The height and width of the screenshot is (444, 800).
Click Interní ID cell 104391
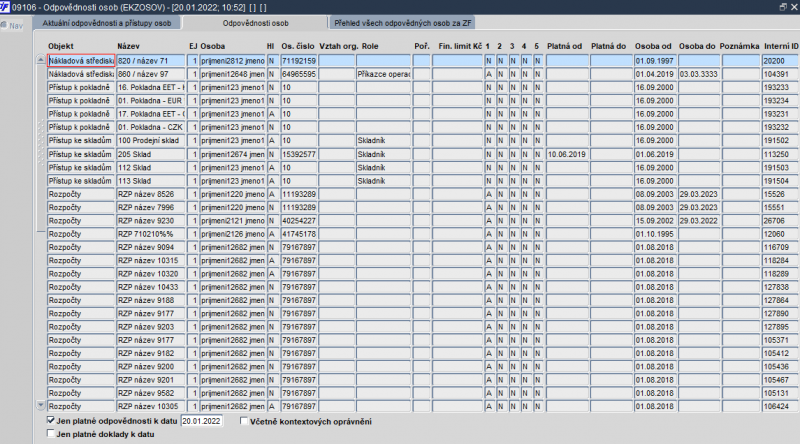click(781, 74)
